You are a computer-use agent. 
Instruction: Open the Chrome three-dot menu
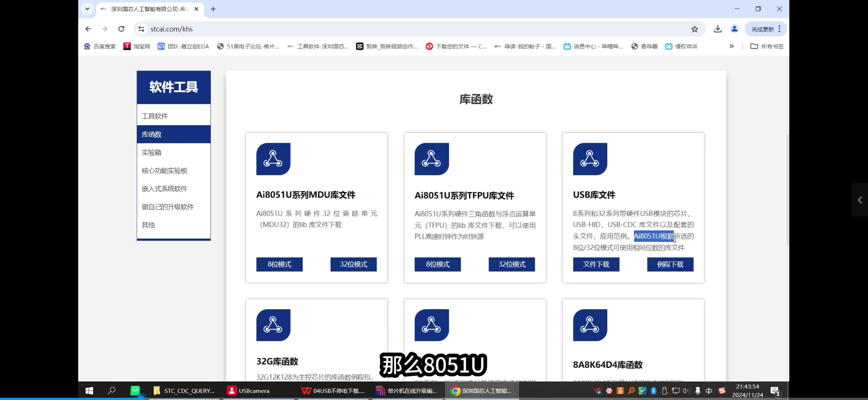click(x=780, y=29)
